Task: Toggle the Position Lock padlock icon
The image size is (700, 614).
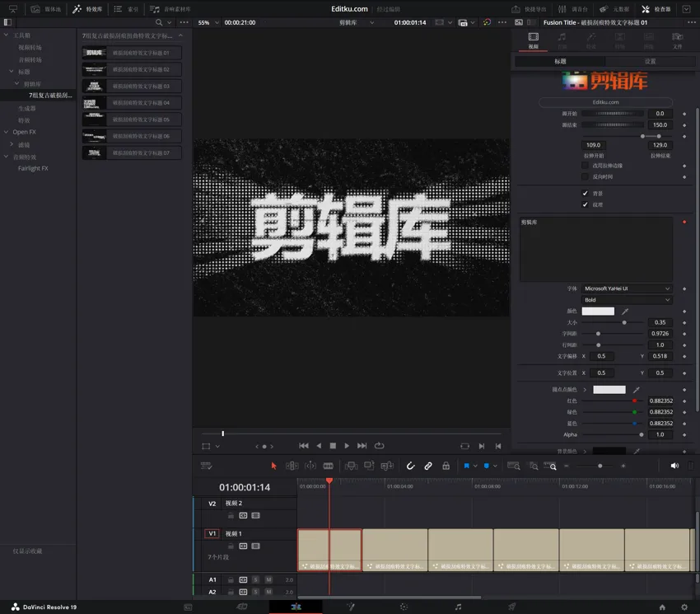Action: pos(446,466)
